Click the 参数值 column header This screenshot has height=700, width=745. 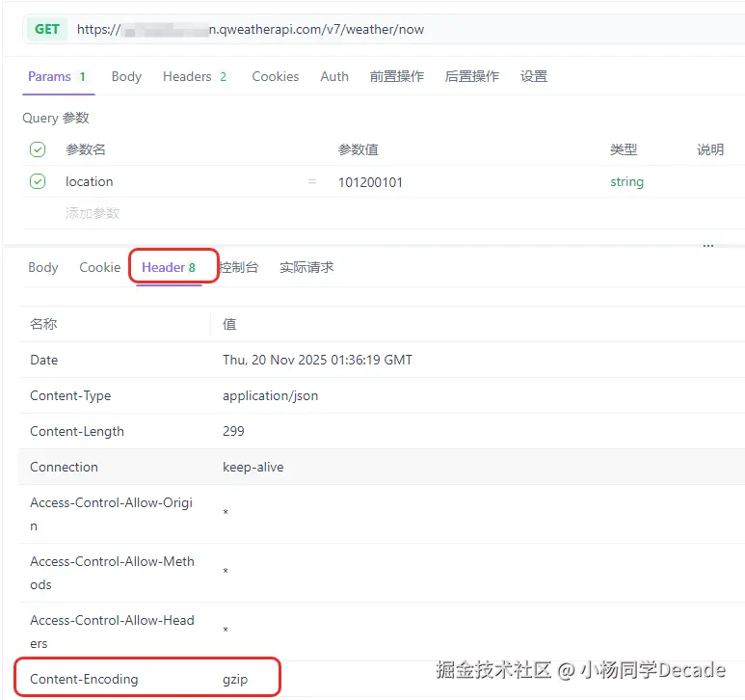point(359,149)
